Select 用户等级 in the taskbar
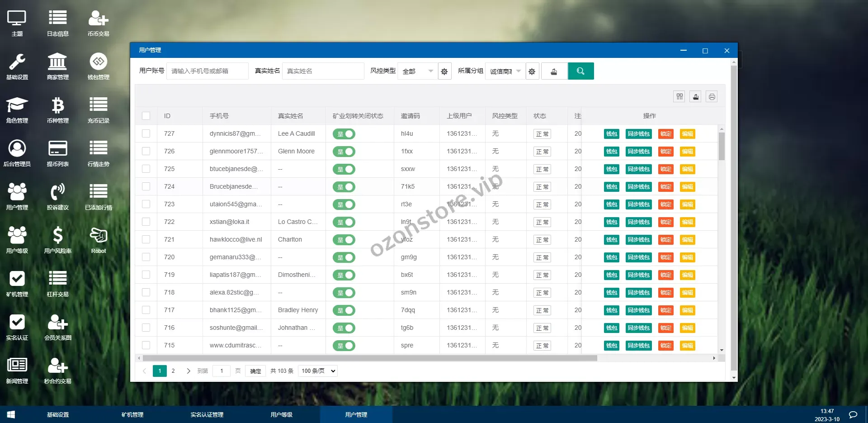Image resolution: width=868 pixels, height=423 pixels. pos(281,414)
